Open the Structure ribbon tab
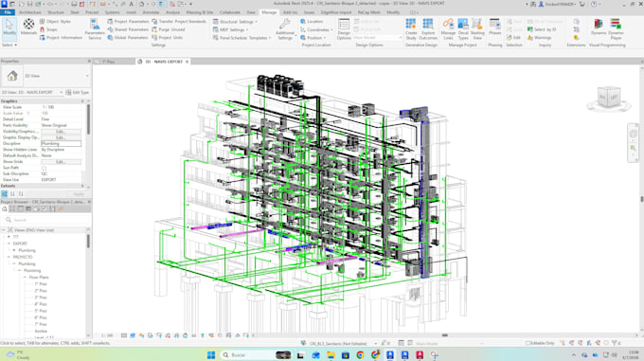 (56, 12)
